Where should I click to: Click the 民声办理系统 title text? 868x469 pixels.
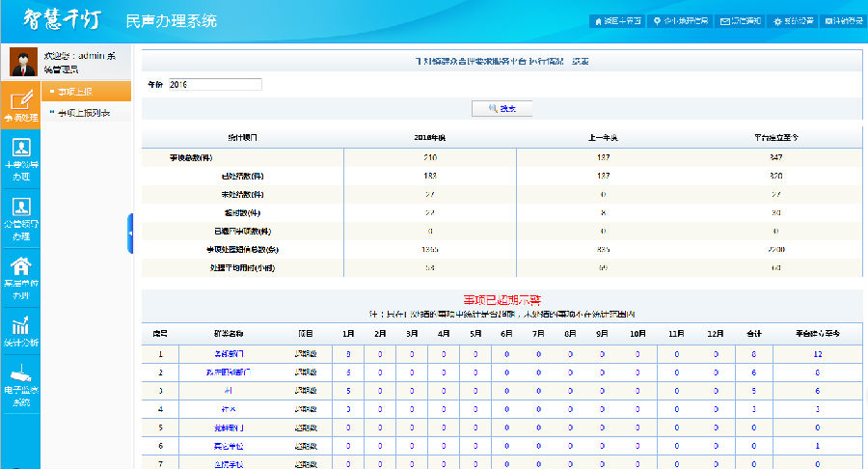click(x=171, y=21)
